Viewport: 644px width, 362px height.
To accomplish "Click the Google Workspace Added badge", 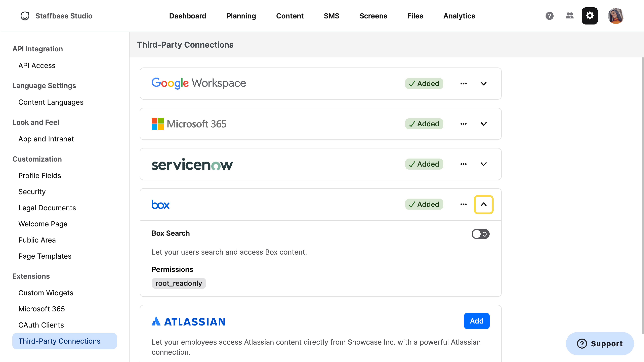I will (x=424, y=83).
